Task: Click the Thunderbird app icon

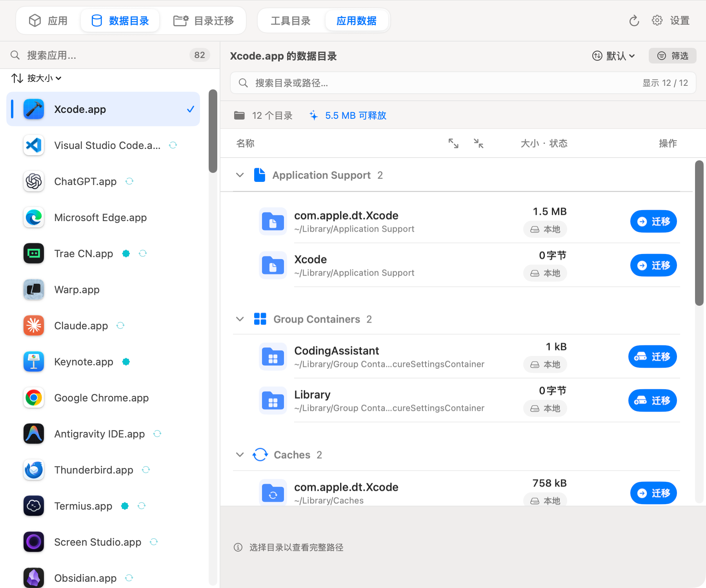Action: pos(34,470)
